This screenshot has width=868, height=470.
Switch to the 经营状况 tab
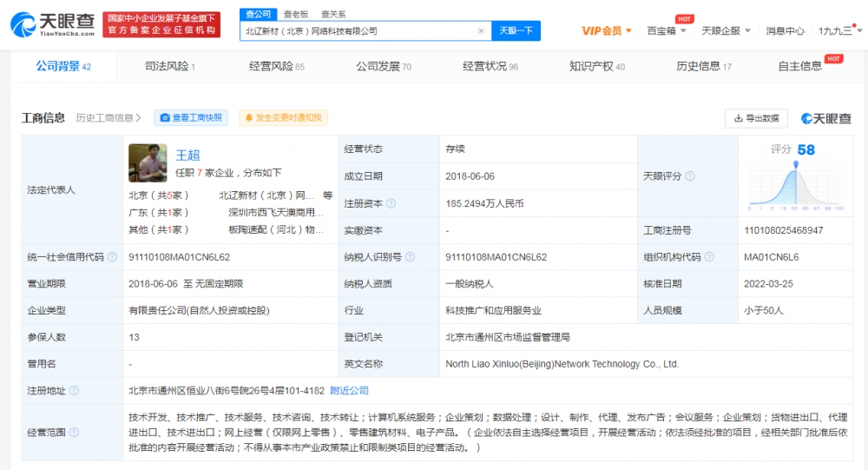490,67
